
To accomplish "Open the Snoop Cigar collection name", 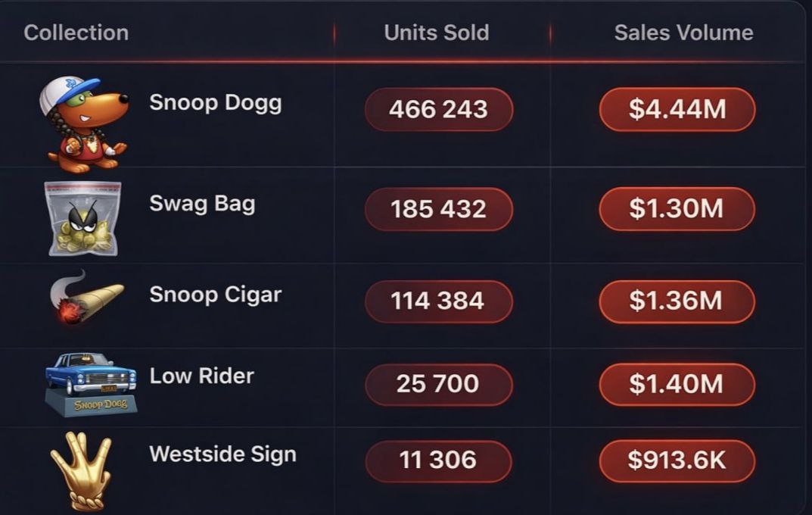I will pyautogui.click(x=215, y=295).
